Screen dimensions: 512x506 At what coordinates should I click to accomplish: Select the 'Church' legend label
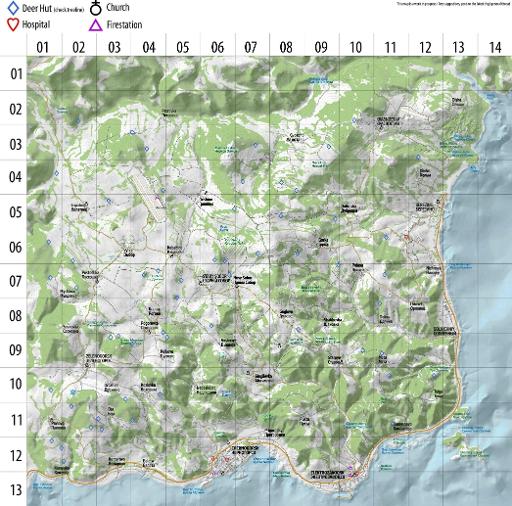coord(118,7)
